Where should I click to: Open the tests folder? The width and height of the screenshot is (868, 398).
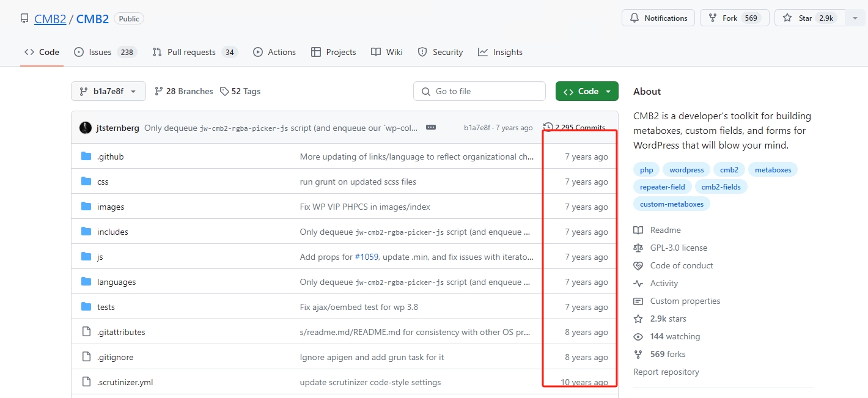pyautogui.click(x=106, y=307)
